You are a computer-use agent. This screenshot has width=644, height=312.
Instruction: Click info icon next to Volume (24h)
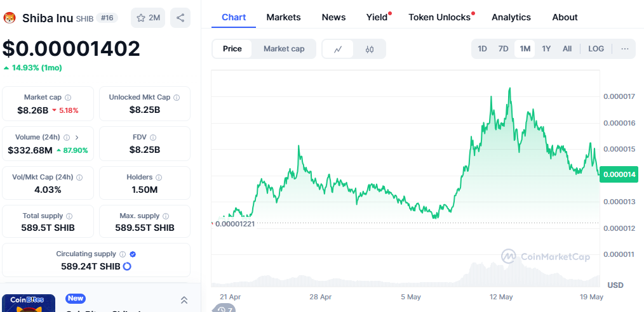(x=67, y=138)
